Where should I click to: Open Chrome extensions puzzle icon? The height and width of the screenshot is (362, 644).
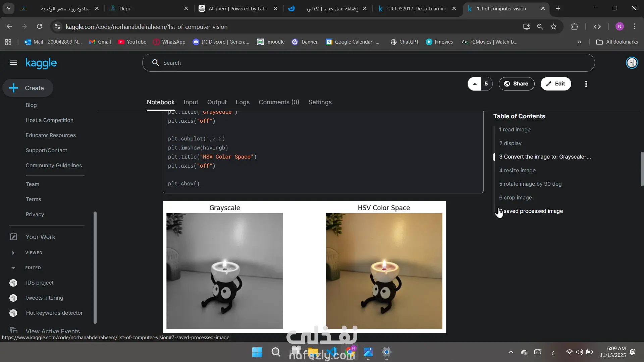pos(575,27)
